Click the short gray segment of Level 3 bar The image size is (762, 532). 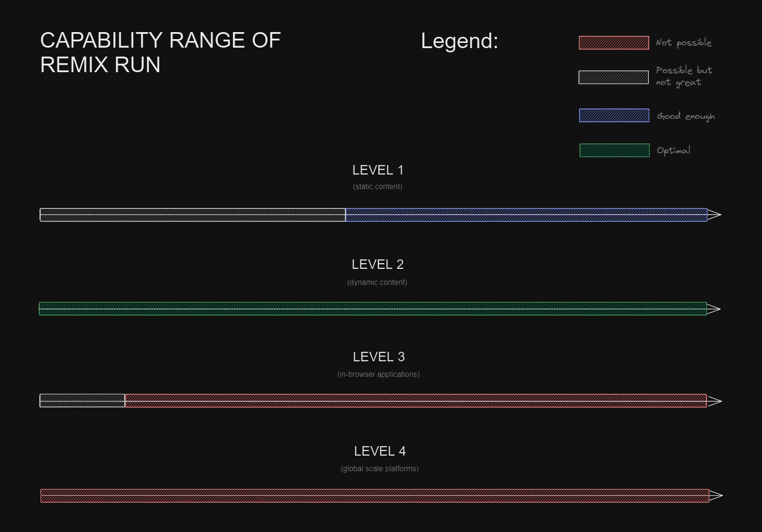tap(82, 401)
